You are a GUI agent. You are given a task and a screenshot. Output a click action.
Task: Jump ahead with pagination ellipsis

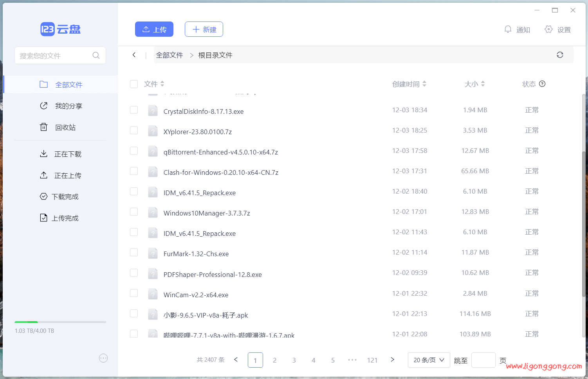pos(352,360)
